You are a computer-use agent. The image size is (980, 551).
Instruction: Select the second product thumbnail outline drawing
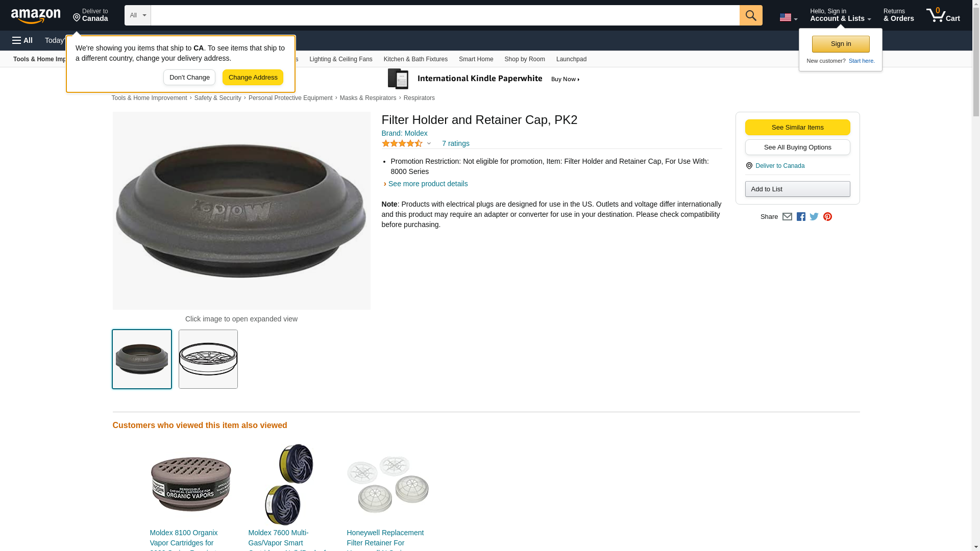pyautogui.click(x=208, y=359)
